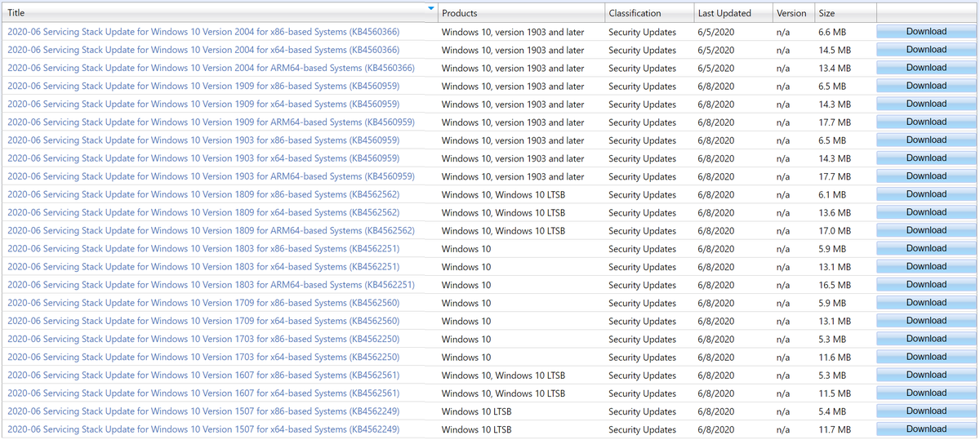Image resolution: width=980 pixels, height=440 pixels.
Task: Download the 5.4 MB Version 1507 x86 update
Action: tap(926, 411)
